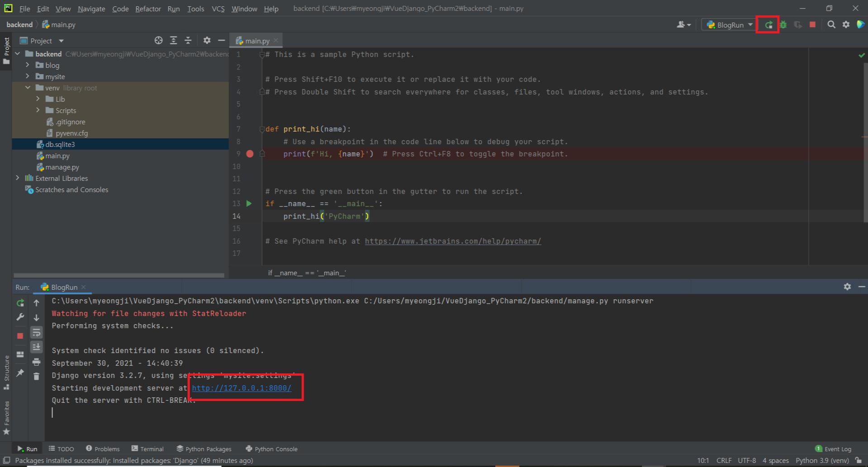The width and height of the screenshot is (868, 467).
Task: Change Python 3.9 (venv) interpreter
Action: 822,461
